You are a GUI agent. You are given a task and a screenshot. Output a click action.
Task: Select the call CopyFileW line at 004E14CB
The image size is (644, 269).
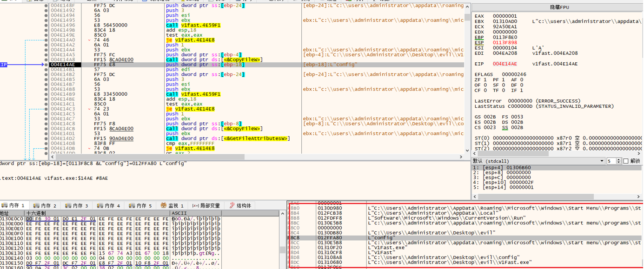214,129
